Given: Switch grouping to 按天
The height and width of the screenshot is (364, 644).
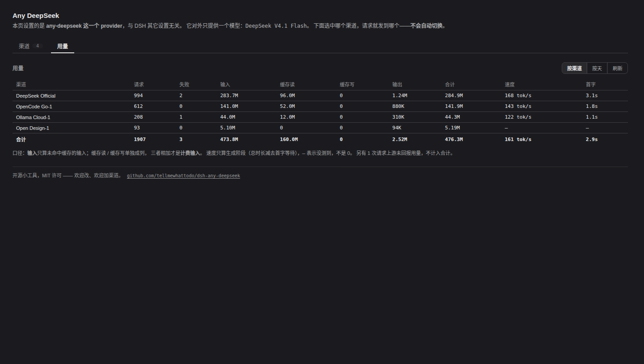Looking at the screenshot, I should [597, 69].
